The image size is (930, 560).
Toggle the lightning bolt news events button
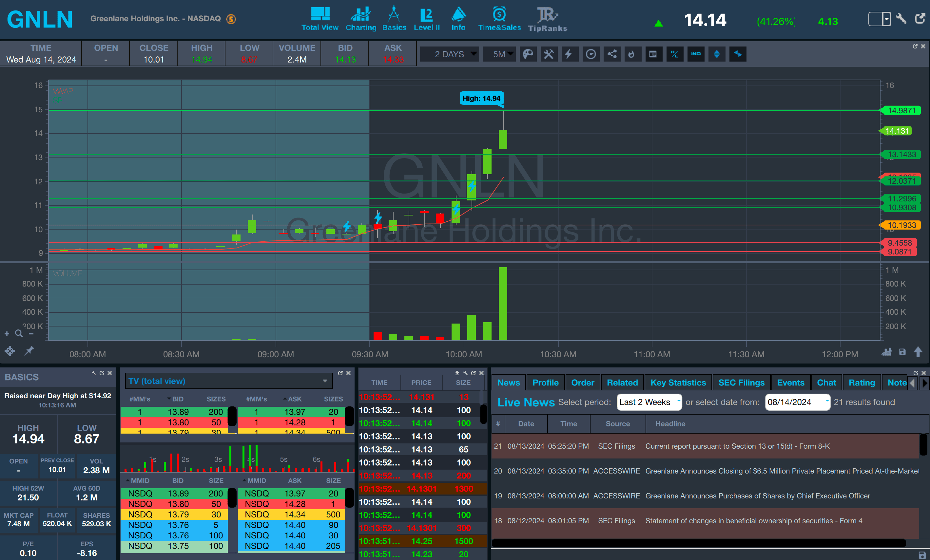569,54
